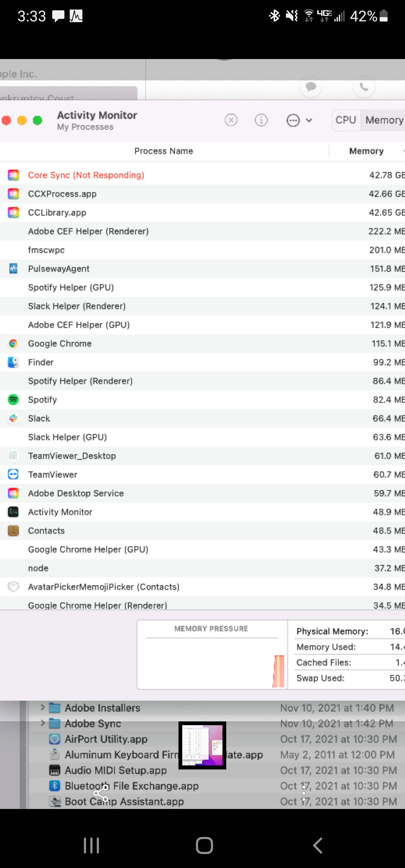Open process info with the i icon
Image resolution: width=405 pixels, height=868 pixels.
(x=261, y=120)
